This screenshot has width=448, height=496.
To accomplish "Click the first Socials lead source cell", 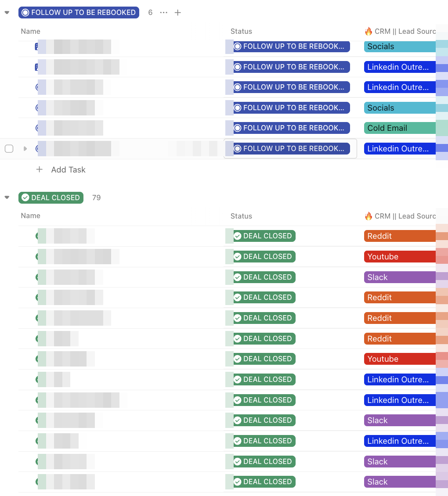I will (400, 47).
